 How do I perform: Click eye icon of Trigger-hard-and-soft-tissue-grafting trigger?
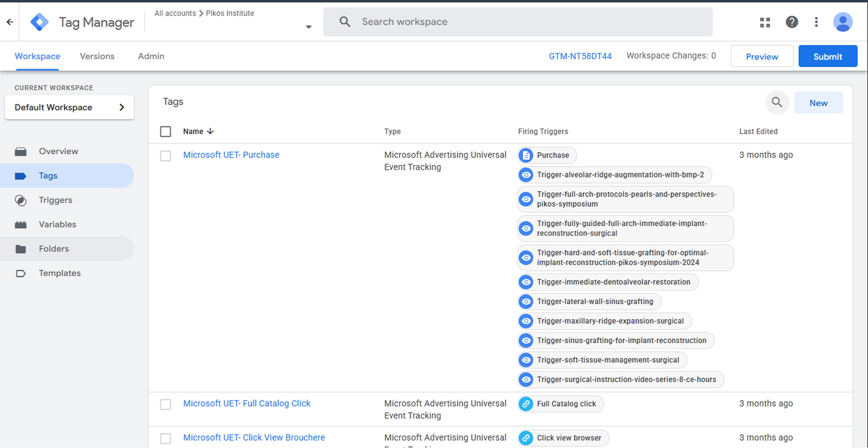[526, 258]
